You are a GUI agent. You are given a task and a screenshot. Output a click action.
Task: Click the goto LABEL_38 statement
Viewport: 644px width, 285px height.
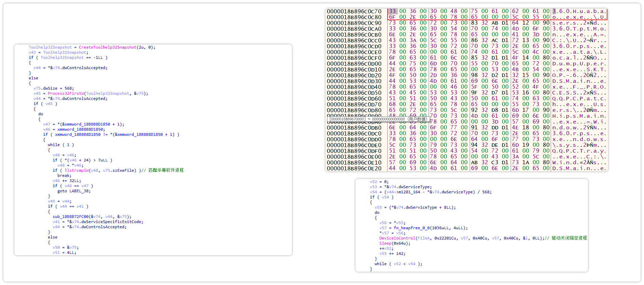point(74,191)
